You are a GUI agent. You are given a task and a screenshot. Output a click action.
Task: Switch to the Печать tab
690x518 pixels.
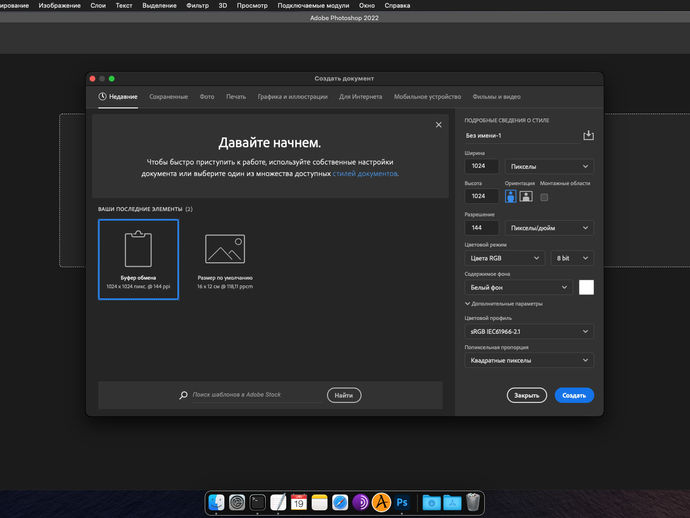click(x=236, y=96)
